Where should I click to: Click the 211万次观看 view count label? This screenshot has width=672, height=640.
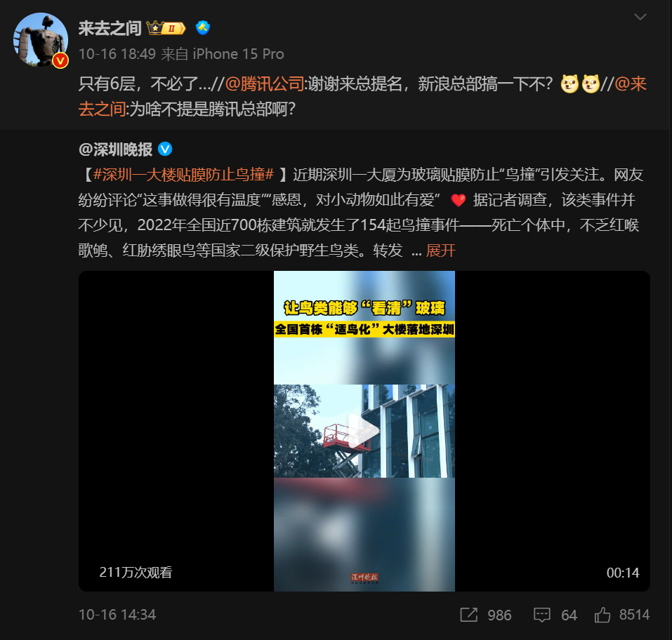136,573
